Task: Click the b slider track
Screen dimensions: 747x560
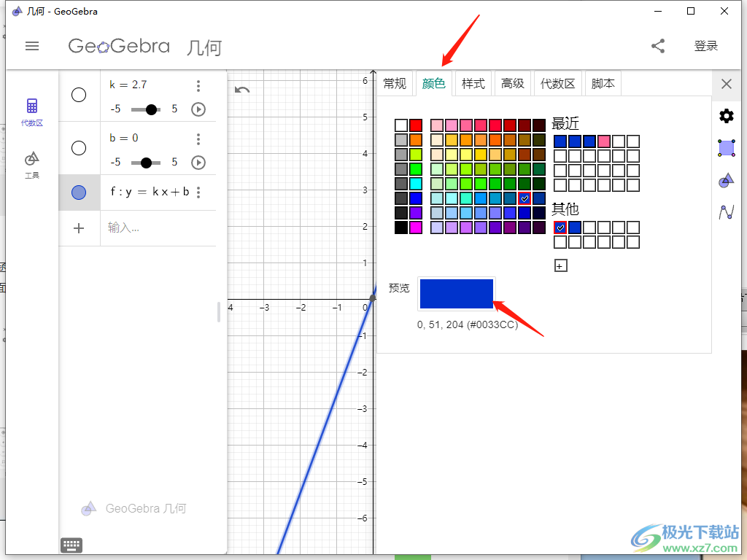Action: [x=146, y=163]
